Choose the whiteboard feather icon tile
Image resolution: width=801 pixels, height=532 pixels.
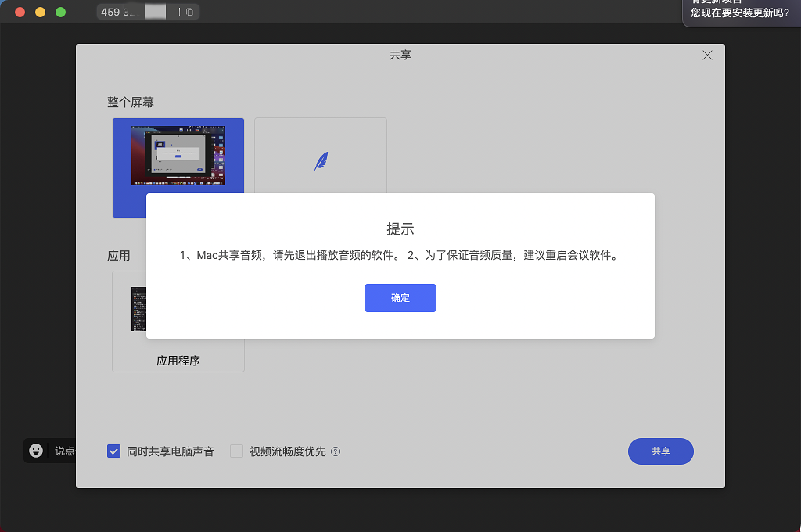pyautogui.click(x=320, y=156)
